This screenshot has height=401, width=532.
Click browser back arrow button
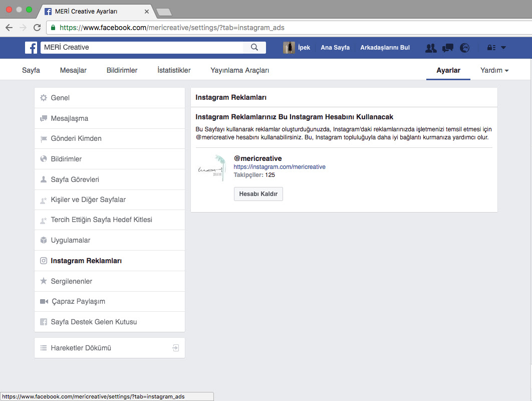[x=9, y=28]
